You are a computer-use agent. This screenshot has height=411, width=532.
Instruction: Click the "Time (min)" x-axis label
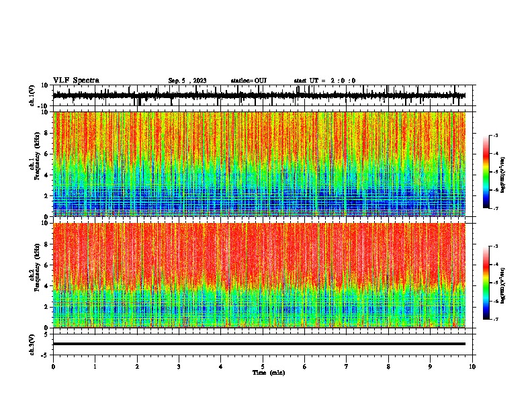(x=269, y=373)
